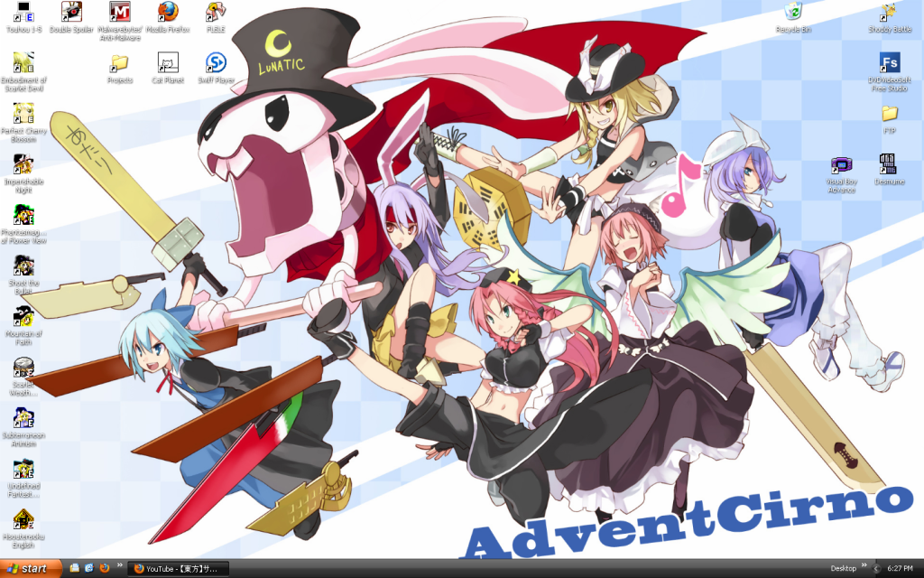Launch Internet Explorer from quick launch

tap(89, 568)
